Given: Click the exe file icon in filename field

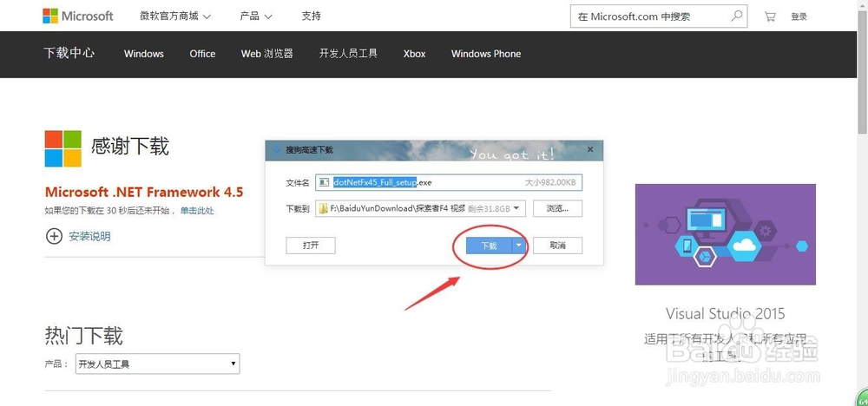Looking at the screenshot, I should (325, 182).
